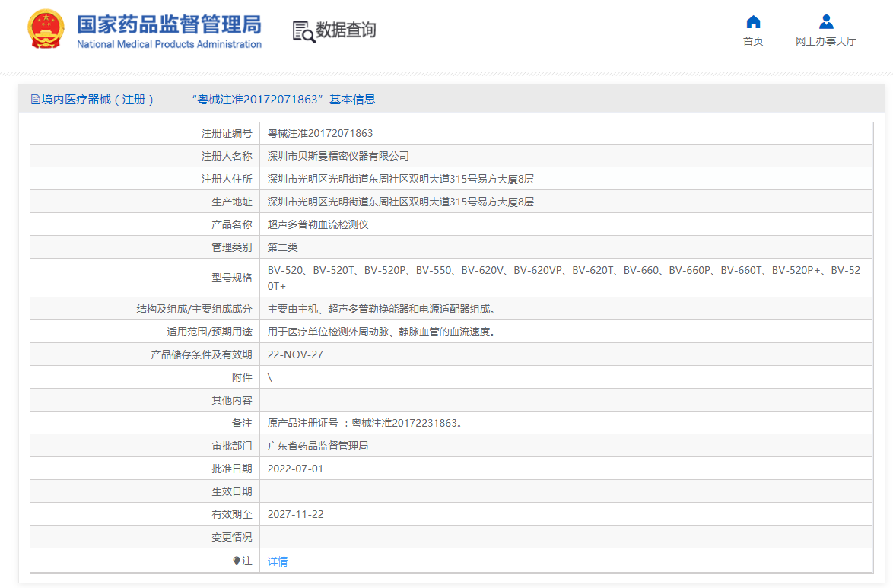This screenshot has width=893, height=588.
Task: Select product name 超声多普勒血流检测仪
Action: coord(318,224)
